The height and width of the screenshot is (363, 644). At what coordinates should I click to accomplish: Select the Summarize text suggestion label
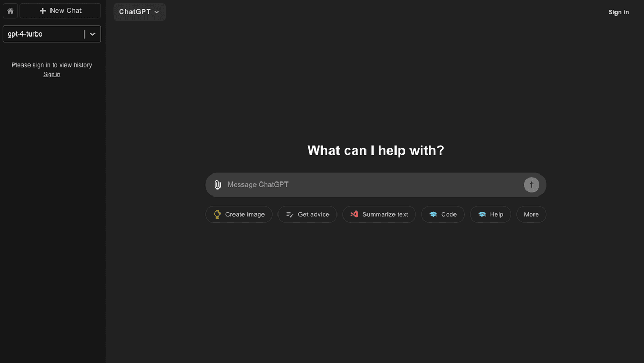[385, 214]
